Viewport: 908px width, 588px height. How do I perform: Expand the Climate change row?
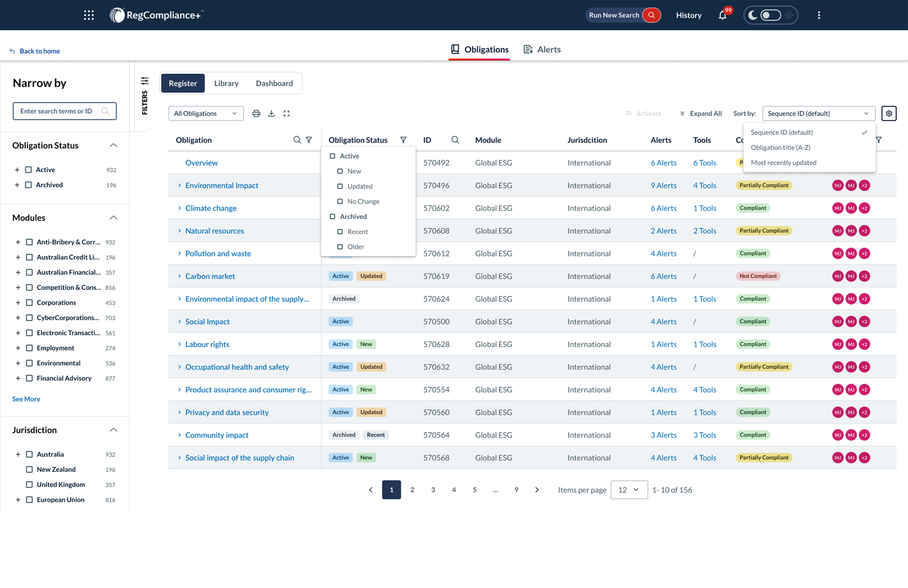pos(179,208)
